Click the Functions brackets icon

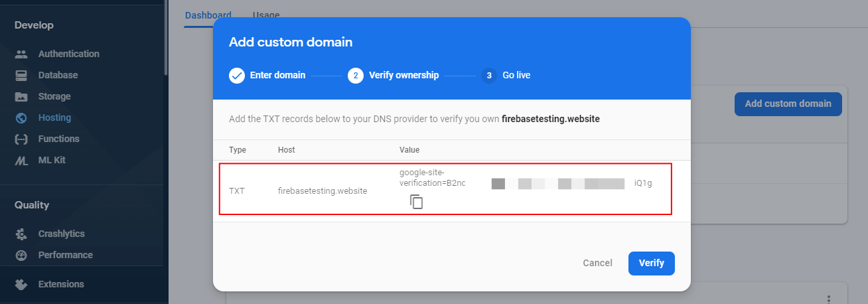[21, 139]
